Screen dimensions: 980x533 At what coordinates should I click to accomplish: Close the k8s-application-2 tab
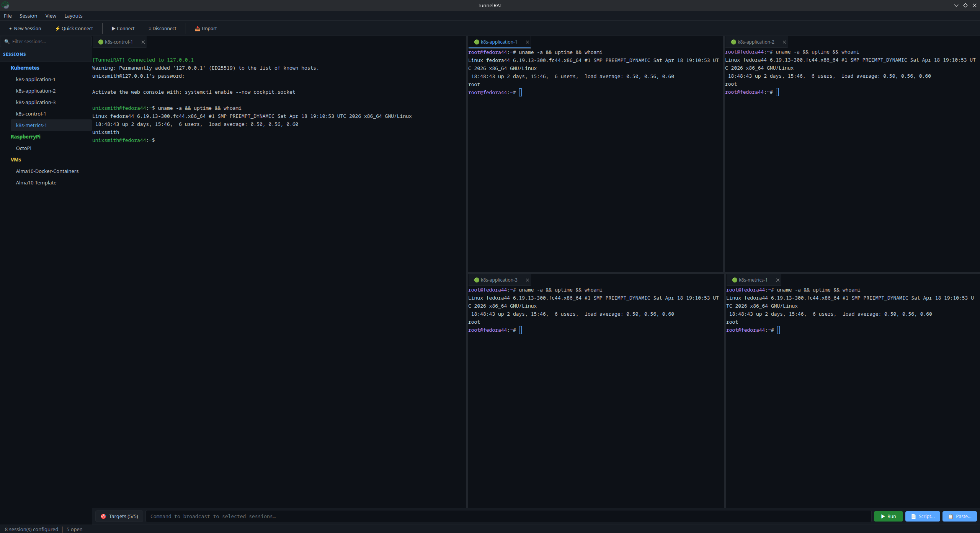(784, 42)
